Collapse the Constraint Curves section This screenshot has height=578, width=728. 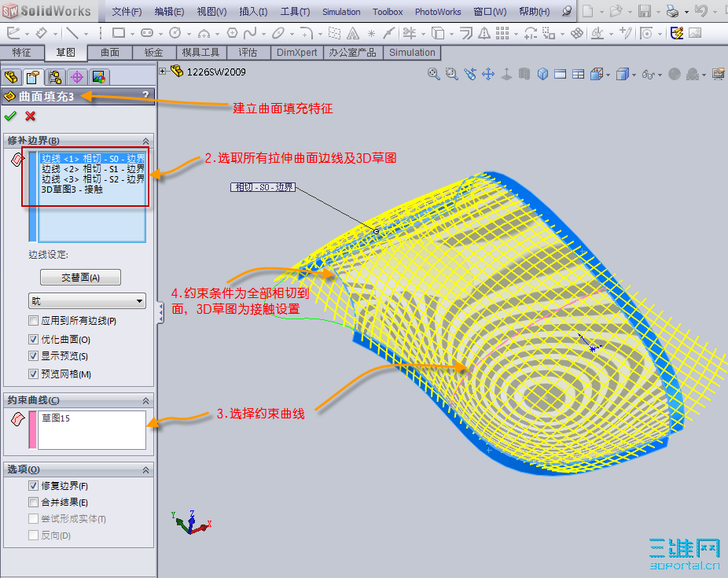145,400
